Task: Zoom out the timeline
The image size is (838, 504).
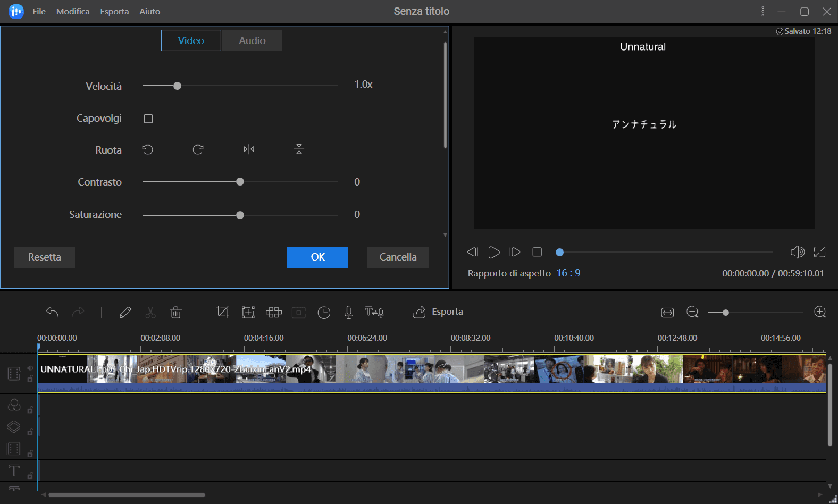Action: (692, 312)
